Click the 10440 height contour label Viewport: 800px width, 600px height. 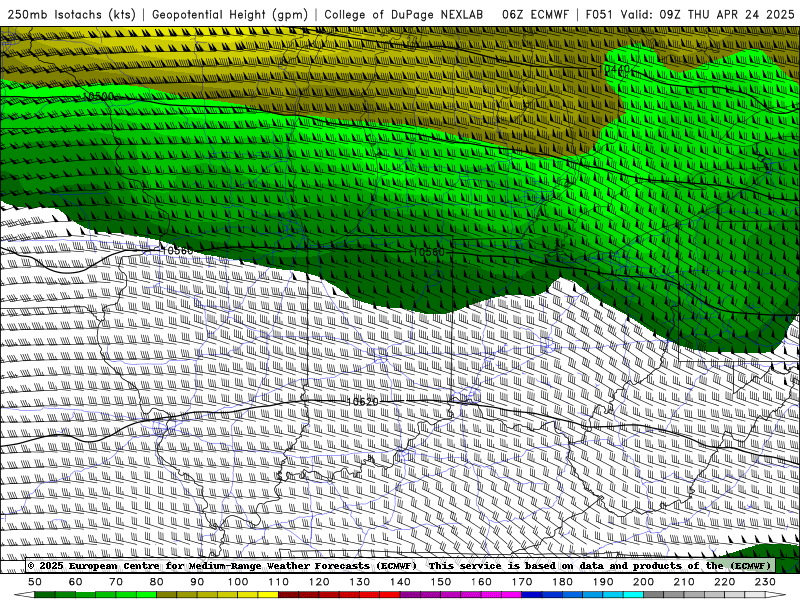point(614,69)
